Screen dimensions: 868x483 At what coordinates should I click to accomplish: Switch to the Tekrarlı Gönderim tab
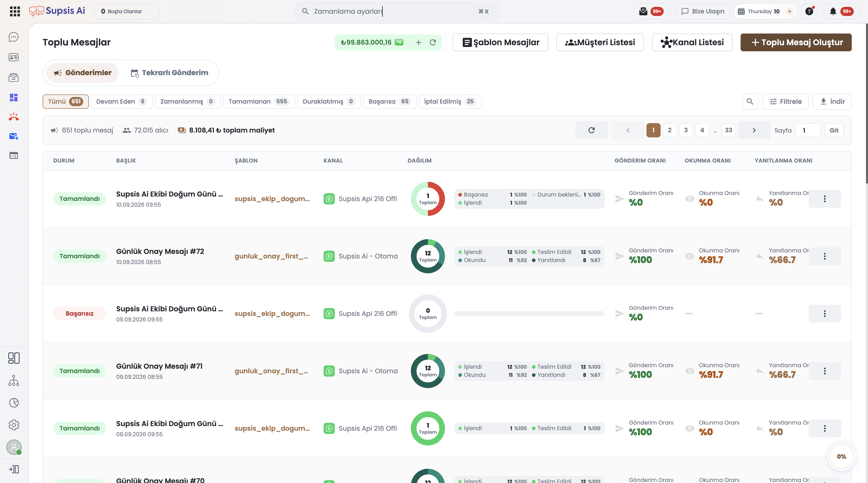[x=170, y=73]
